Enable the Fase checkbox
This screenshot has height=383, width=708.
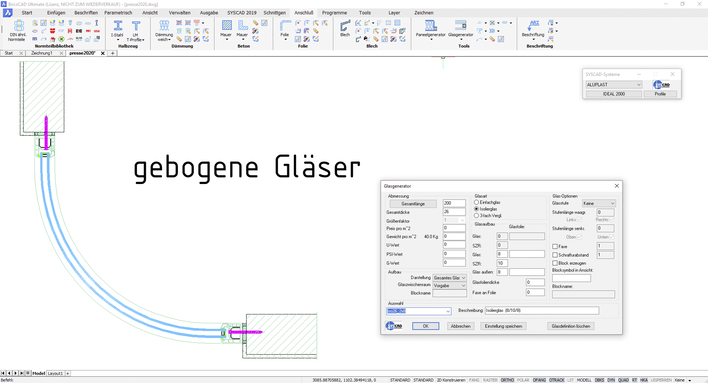tap(555, 247)
